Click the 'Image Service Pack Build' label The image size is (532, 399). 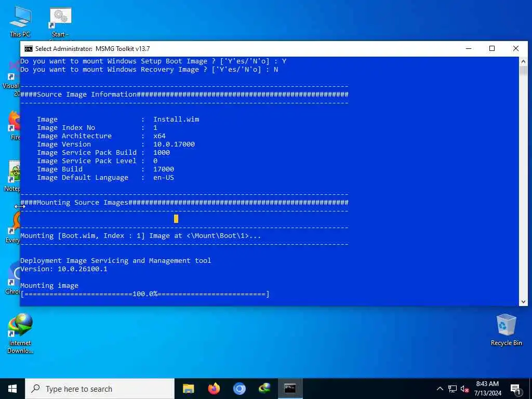coord(87,153)
